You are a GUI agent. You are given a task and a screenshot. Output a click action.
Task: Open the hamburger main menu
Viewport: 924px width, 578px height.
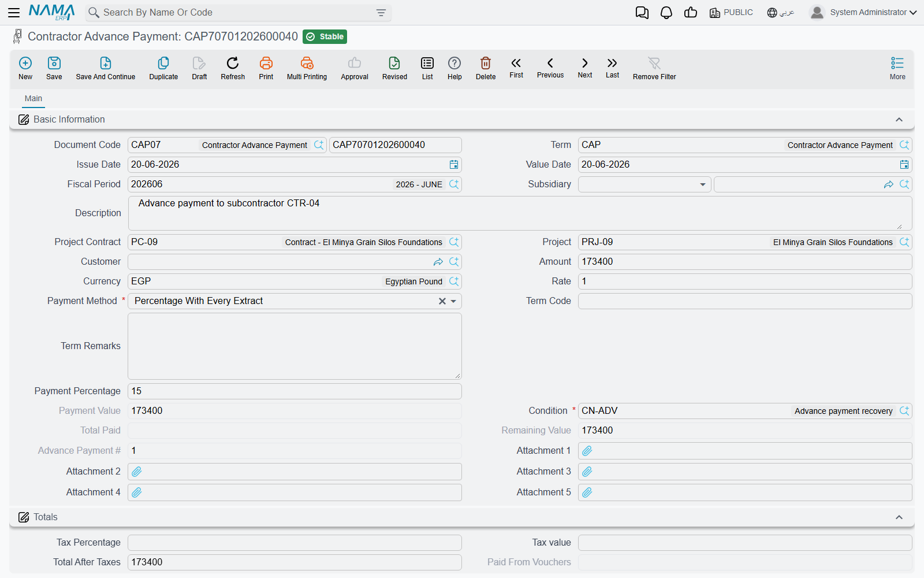(14, 12)
